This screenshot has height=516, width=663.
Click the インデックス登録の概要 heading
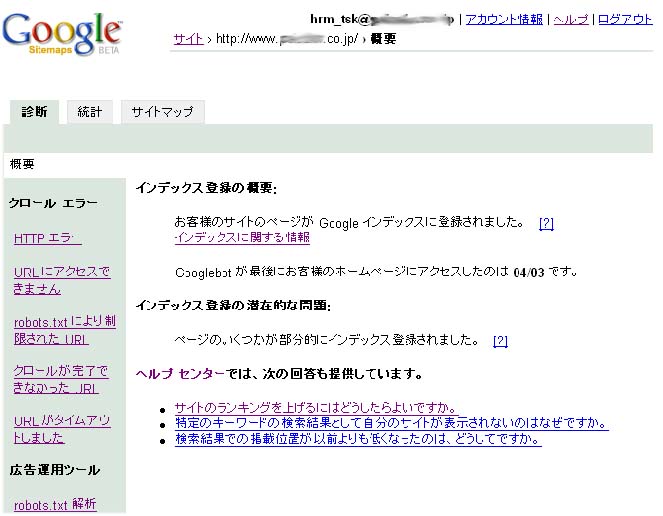click(x=206, y=188)
